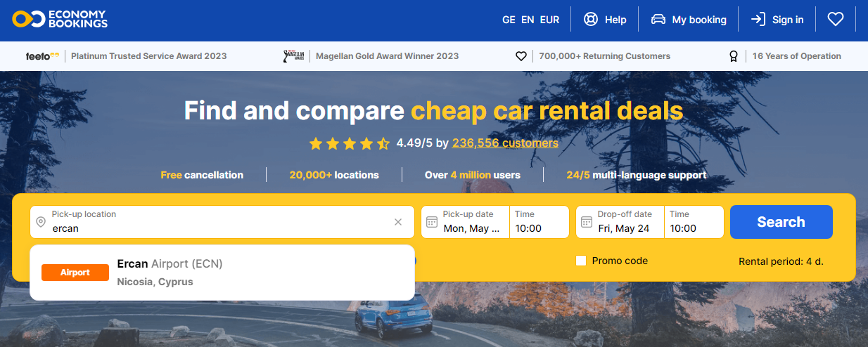Screen dimensions: 868x347
Task: Click the feefo logo
Action: [x=42, y=56]
